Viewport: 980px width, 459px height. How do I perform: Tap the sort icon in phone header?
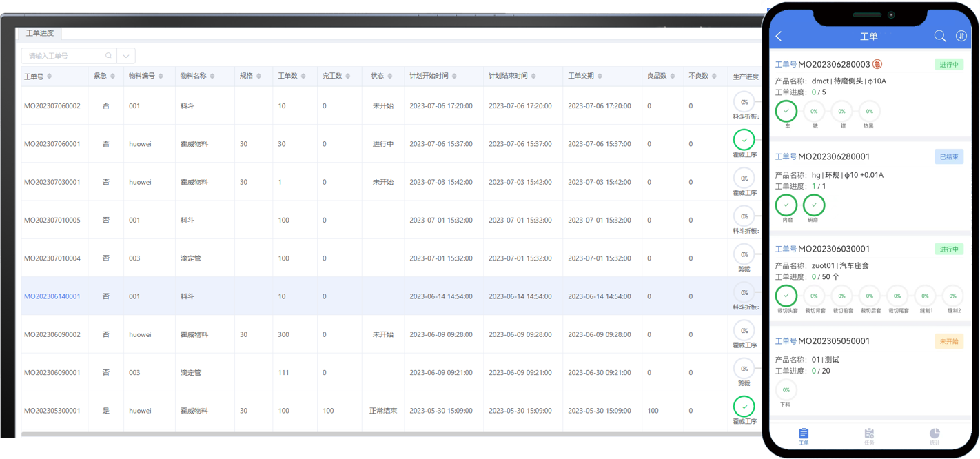[x=961, y=36]
